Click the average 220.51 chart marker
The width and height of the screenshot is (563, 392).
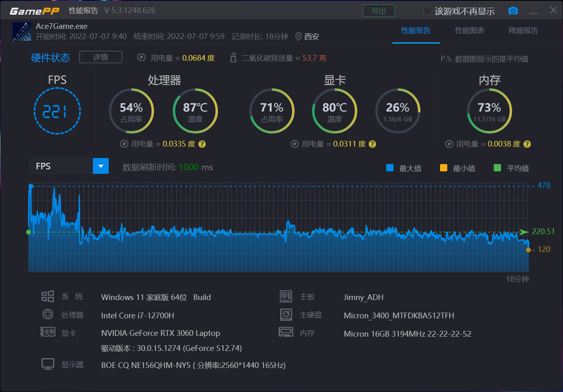pyautogui.click(x=29, y=232)
